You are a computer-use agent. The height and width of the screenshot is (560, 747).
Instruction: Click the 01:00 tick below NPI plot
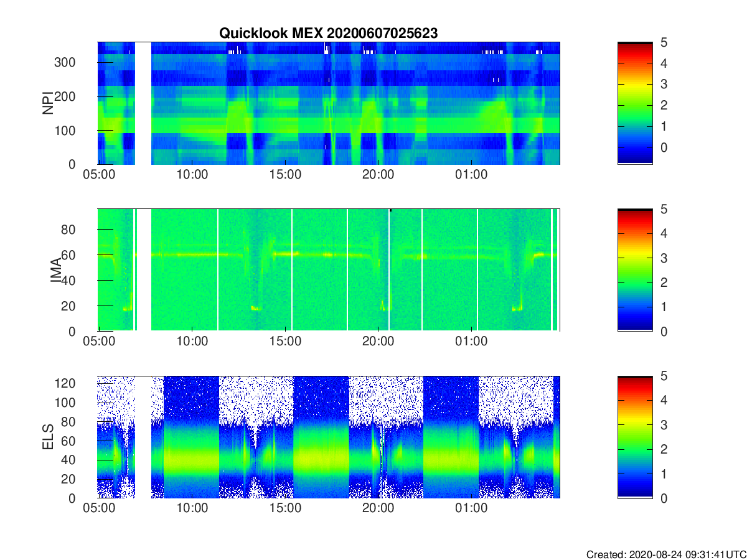click(471, 175)
